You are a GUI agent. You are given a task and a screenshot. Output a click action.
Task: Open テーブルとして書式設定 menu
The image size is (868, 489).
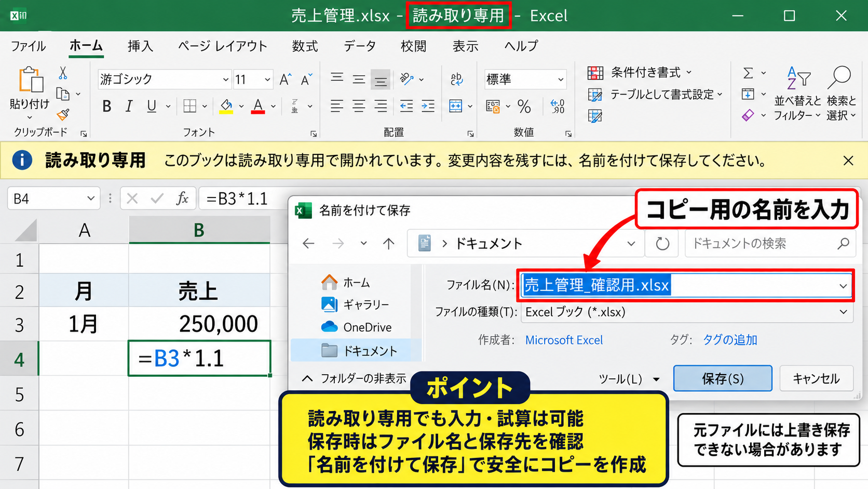pyautogui.click(x=655, y=95)
